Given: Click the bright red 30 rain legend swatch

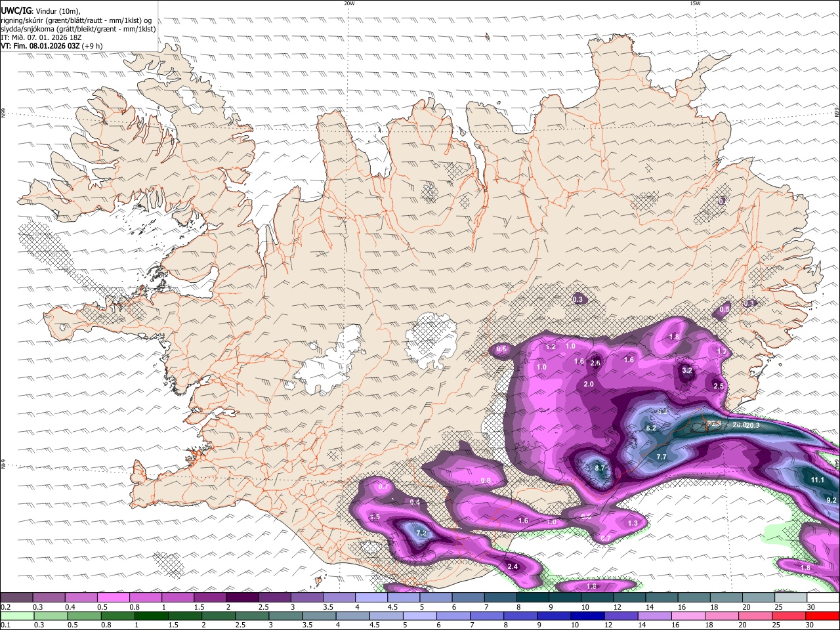Looking at the screenshot, I should (822, 616).
